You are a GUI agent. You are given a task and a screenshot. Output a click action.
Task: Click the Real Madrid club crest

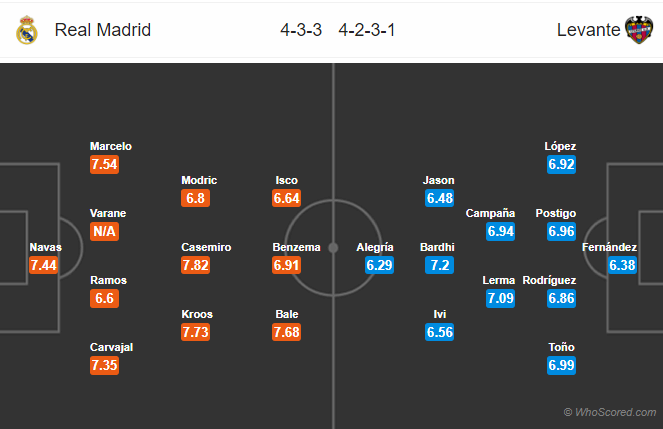[x=27, y=30]
